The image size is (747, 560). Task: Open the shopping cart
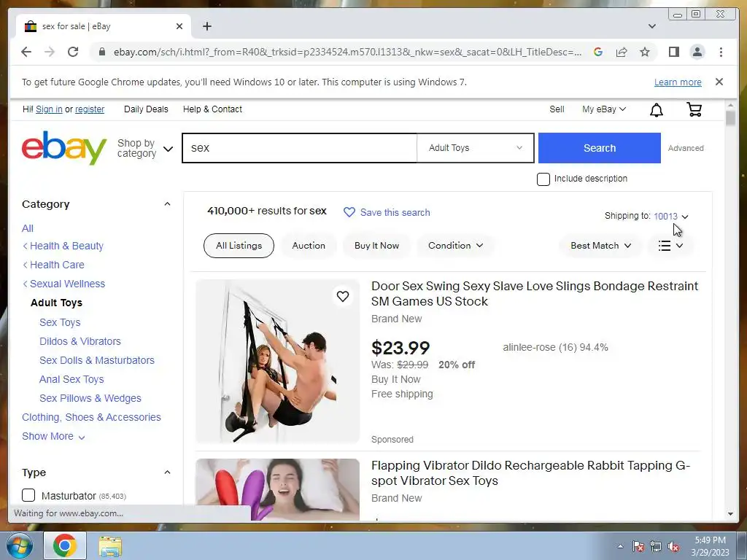coord(694,109)
